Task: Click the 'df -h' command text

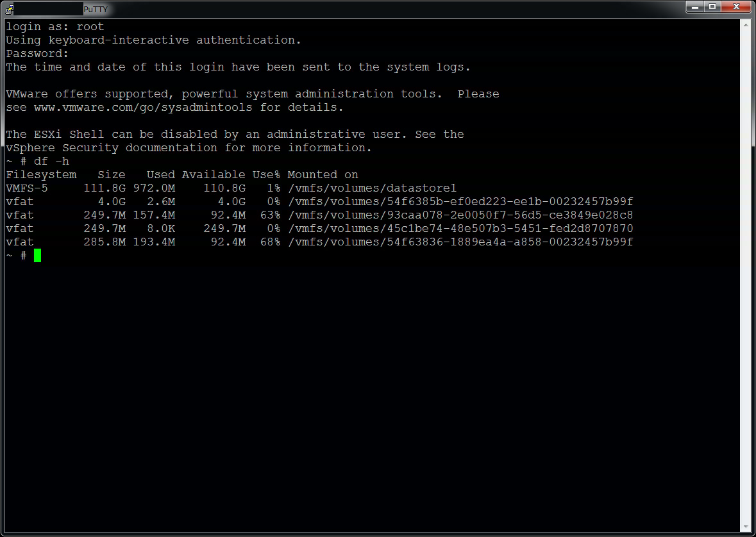Action: (51, 161)
